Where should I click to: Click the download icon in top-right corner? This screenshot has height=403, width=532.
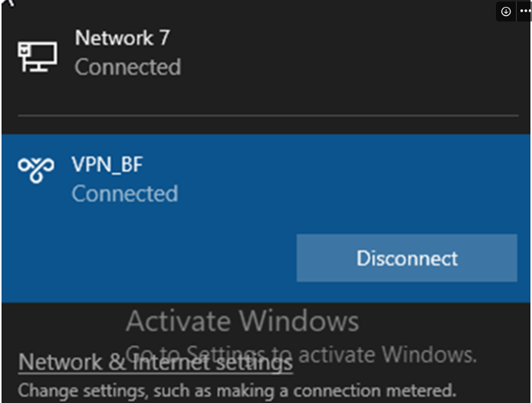click(506, 11)
